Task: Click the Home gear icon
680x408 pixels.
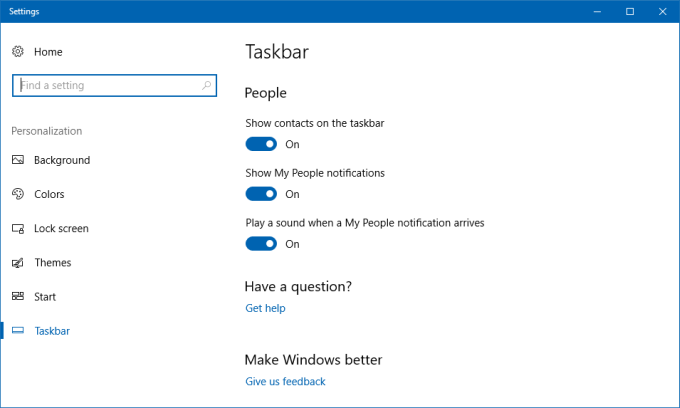Action: pyautogui.click(x=18, y=52)
